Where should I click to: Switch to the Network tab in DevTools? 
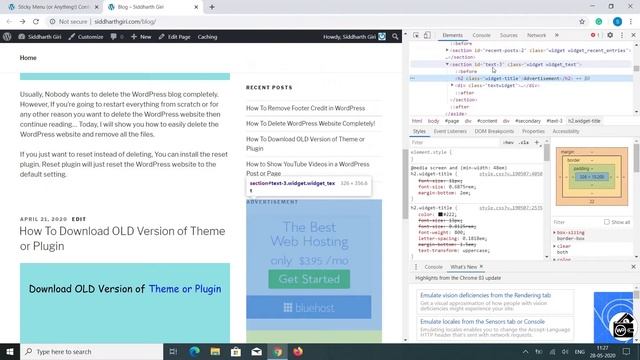tap(536, 36)
